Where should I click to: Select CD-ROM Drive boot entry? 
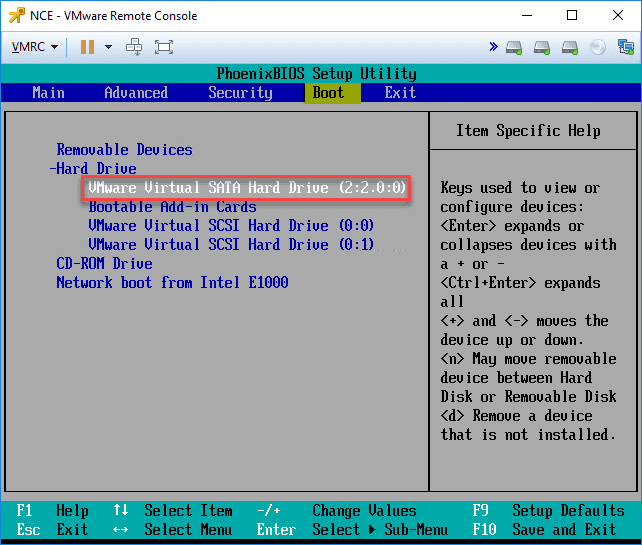click(x=104, y=264)
